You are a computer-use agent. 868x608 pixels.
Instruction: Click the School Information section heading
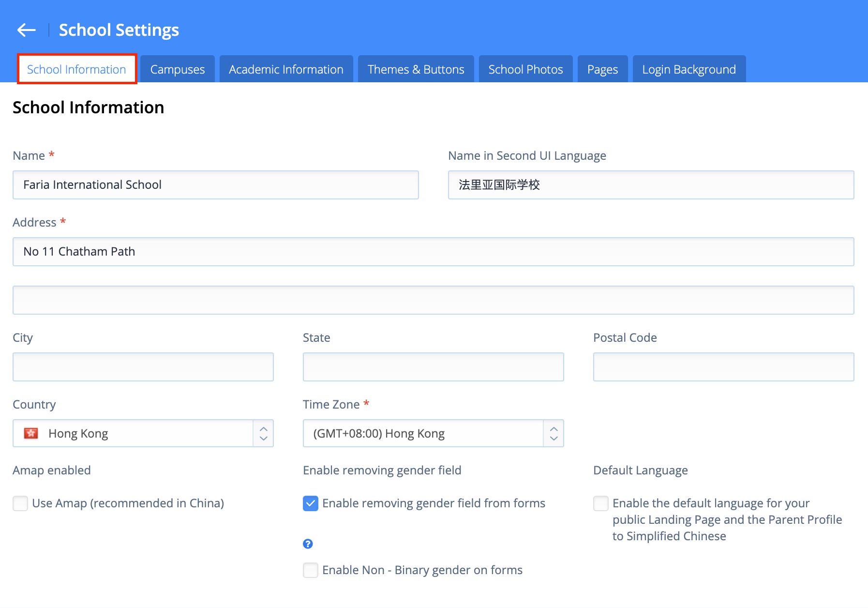pos(89,107)
